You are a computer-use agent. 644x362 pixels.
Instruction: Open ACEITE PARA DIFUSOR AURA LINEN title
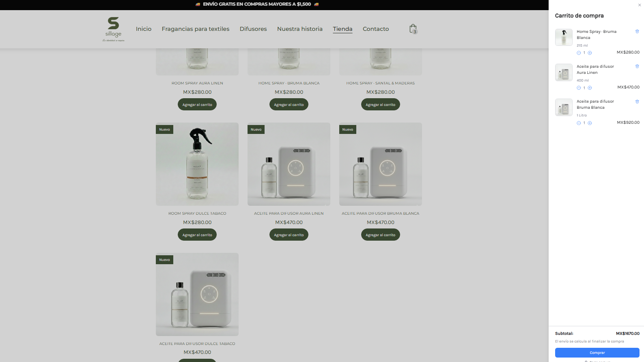(x=289, y=213)
